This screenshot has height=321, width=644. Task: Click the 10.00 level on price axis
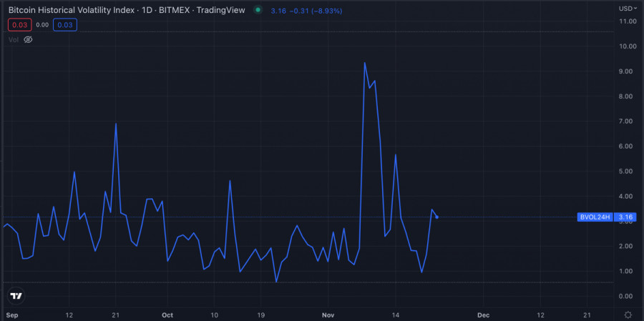click(x=627, y=46)
